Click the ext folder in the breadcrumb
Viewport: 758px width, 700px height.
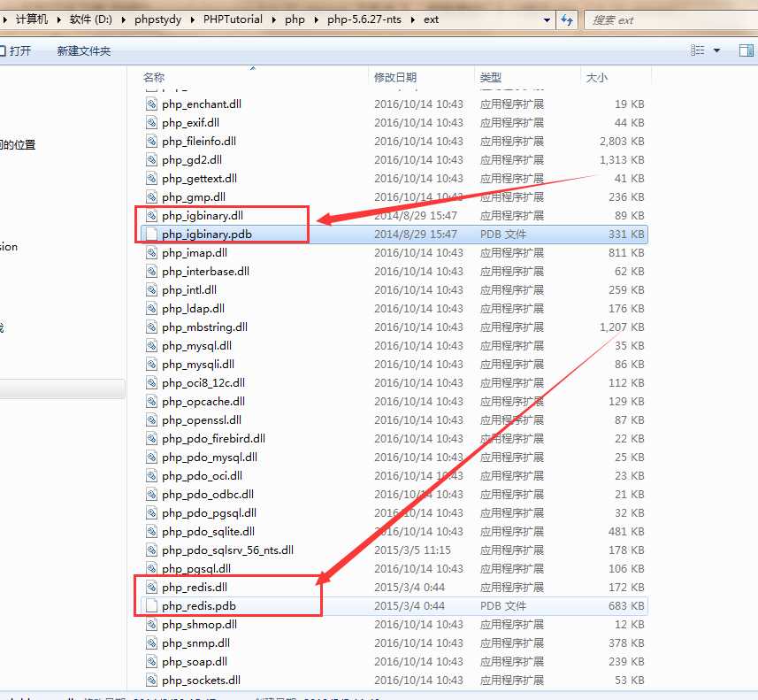[432, 19]
